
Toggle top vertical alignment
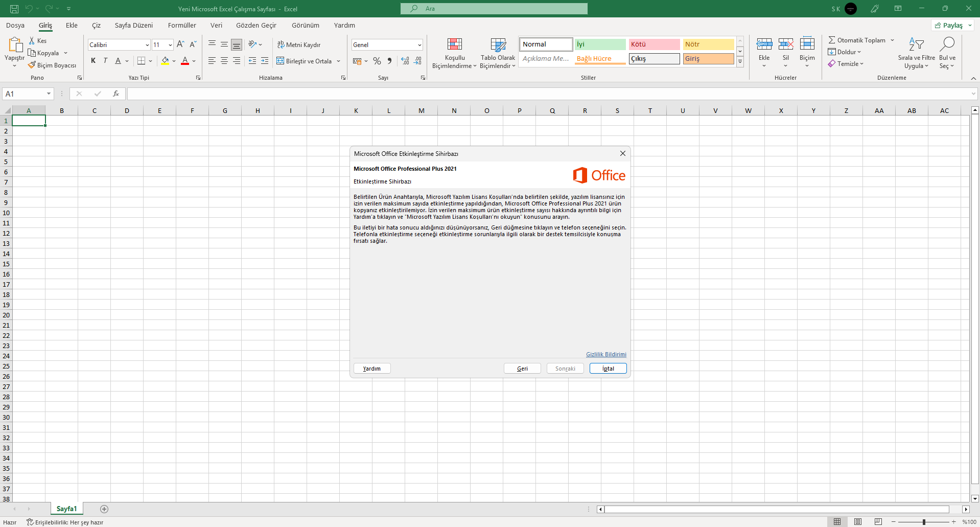(x=212, y=44)
